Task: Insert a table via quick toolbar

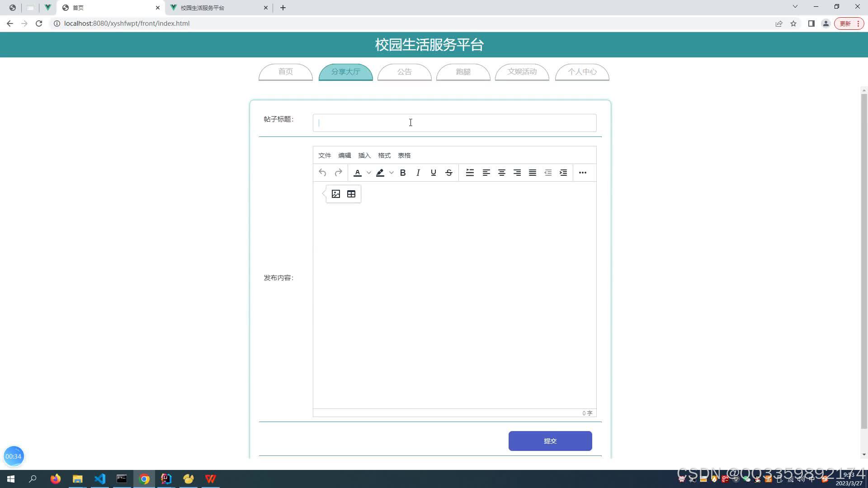Action: tap(351, 194)
